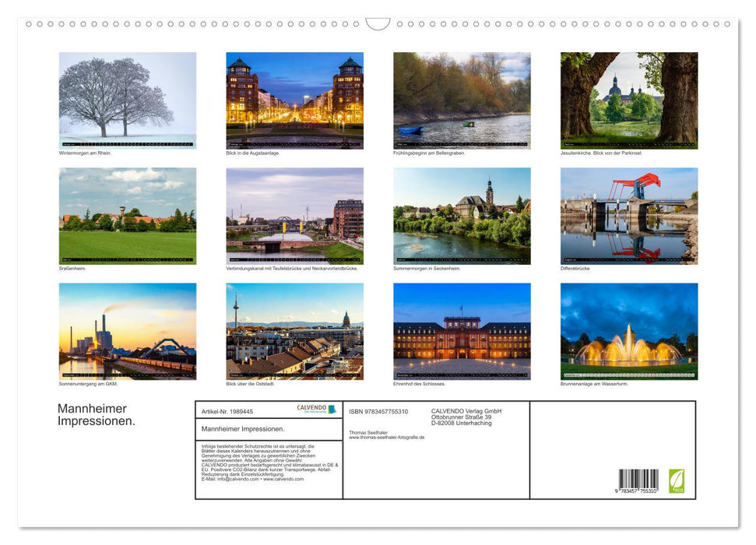Viewport: 756px width, 545px height.
Task: Open the Brunnenanlage am Wasserturm fountain image
Action: point(628,330)
